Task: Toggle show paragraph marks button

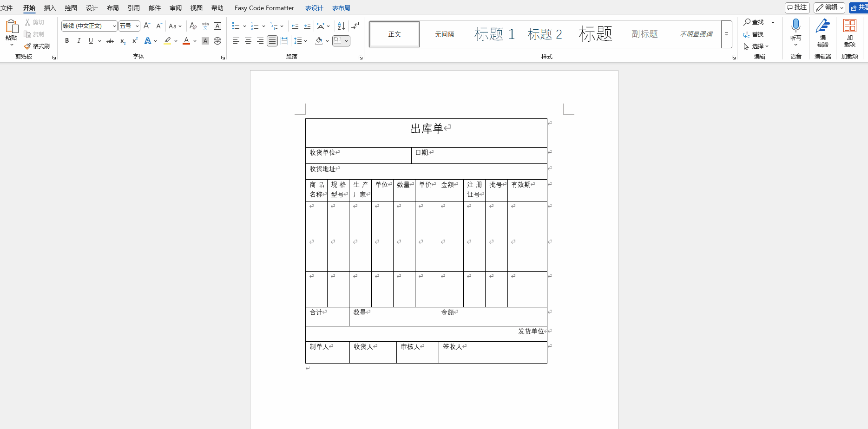Action: pyautogui.click(x=355, y=26)
